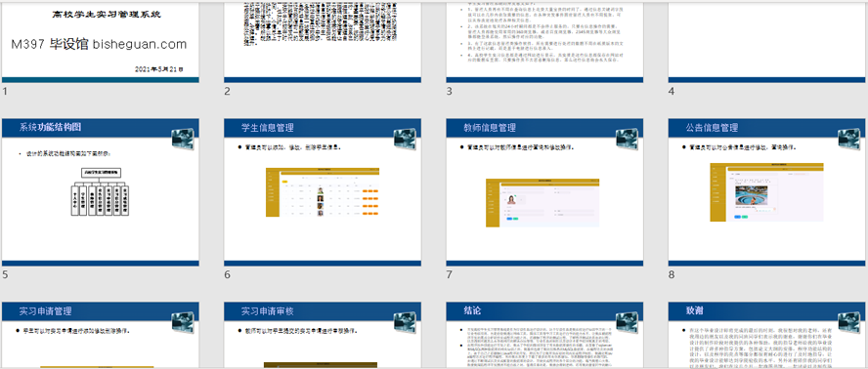Image resolution: width=868 pixels, height=369 pixels.
Task: Click the teacher profile screenshot in slide 7
Action: pyautogui.click(x=542, y=202)
